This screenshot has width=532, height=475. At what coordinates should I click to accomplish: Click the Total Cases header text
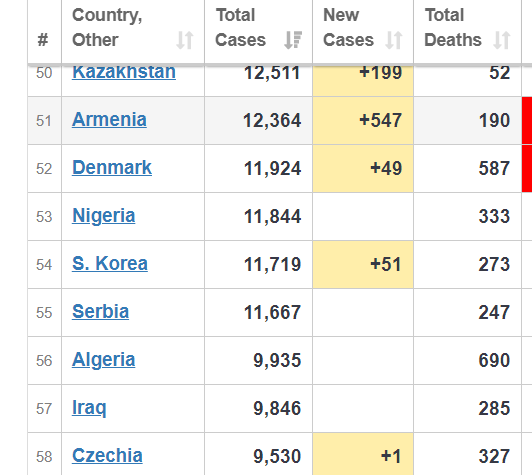pyautogui.click(x=240, y=27)
